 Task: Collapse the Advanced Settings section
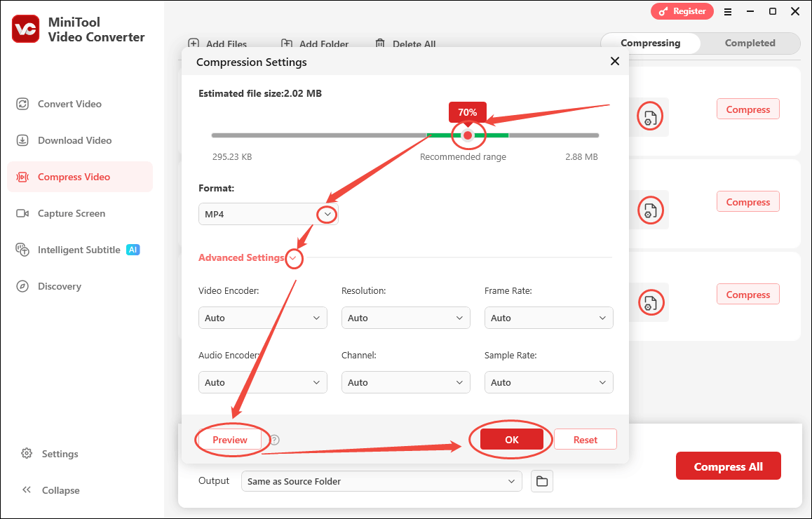point(293,258)
